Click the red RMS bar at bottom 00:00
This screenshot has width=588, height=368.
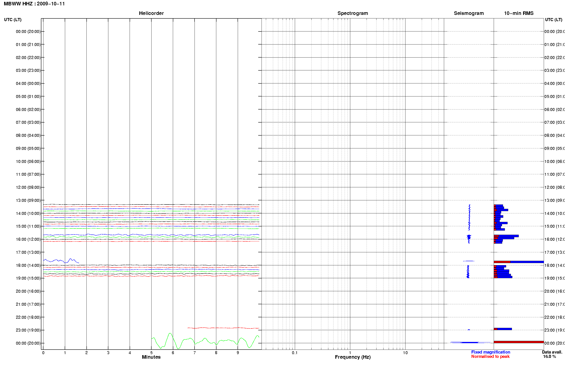pyautogui.click(x=519, y=342)
